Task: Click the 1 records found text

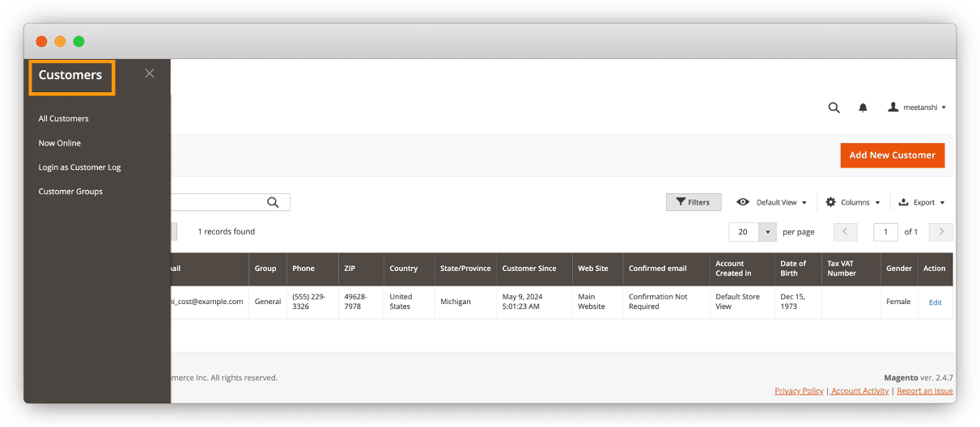Action: point(227,232)
